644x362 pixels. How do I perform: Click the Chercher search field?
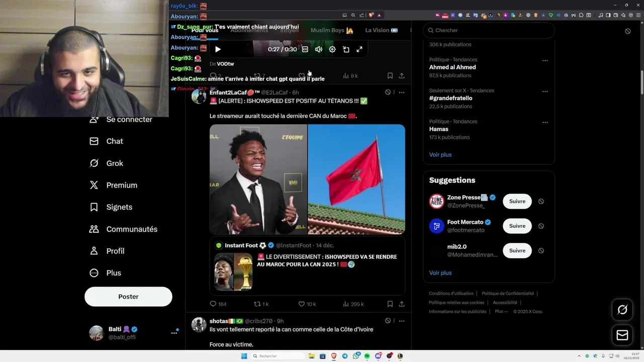point(489,30)
